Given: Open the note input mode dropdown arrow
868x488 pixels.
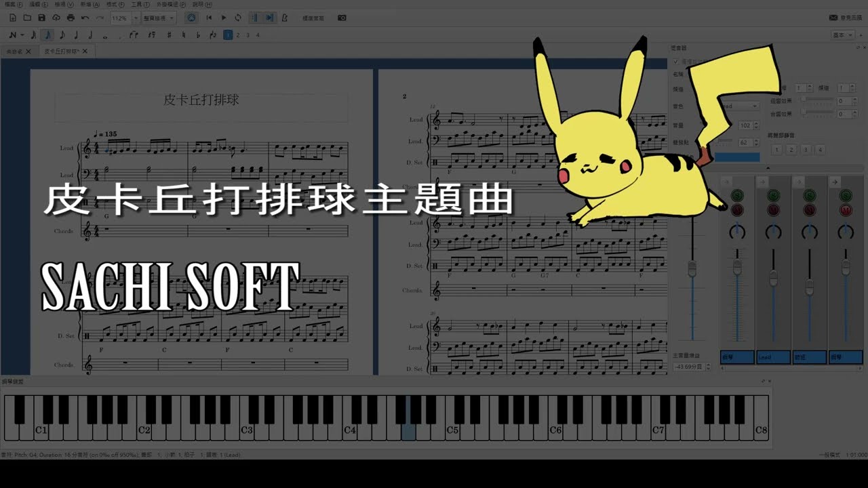Looking at the screenshot, I should click(x=22, y=35).
